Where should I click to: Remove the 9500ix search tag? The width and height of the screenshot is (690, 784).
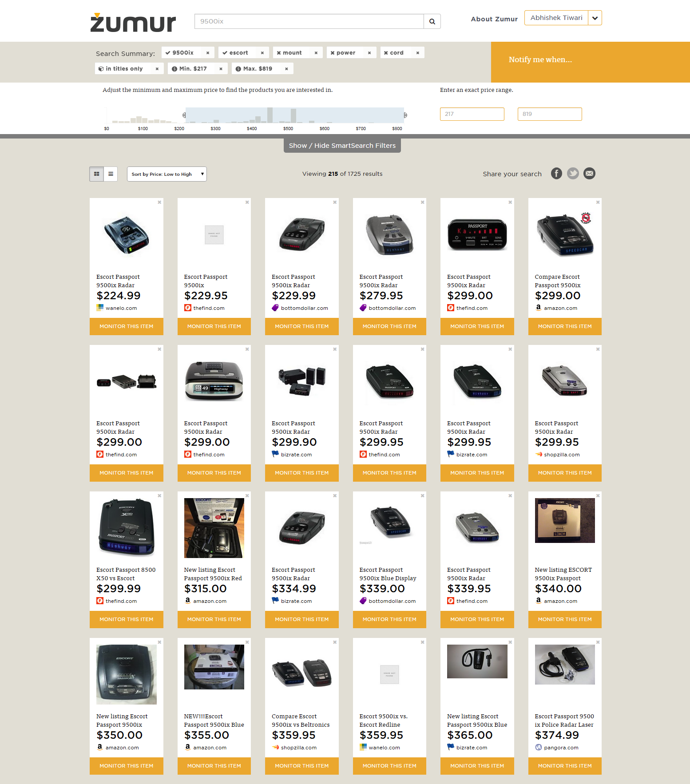point(207,53)
